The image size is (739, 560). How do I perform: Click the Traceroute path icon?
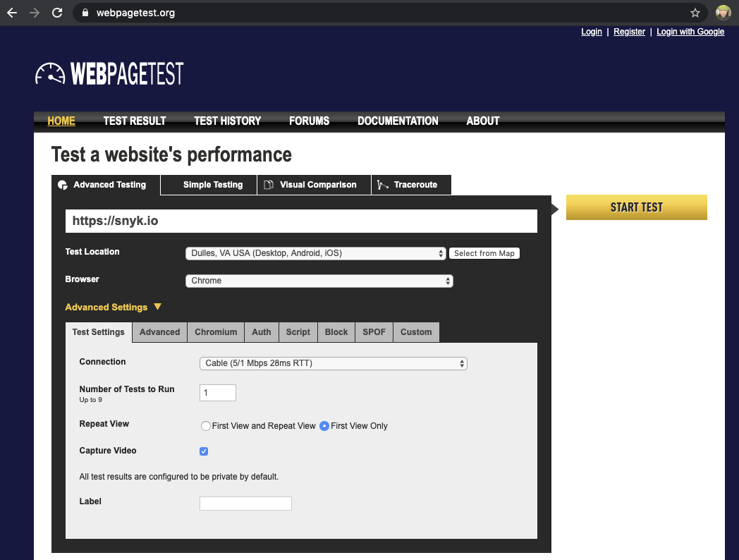pos(382,185)
